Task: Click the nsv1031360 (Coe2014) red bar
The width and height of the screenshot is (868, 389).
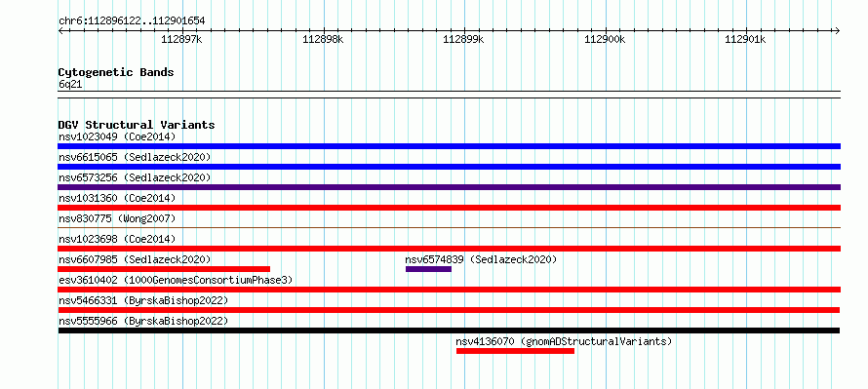Action: pos(449,208)
